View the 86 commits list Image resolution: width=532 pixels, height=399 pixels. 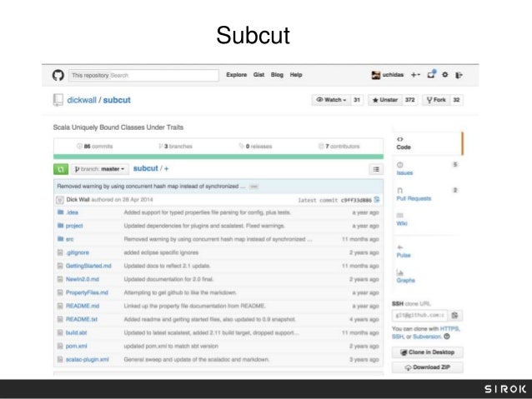[95, 146]
